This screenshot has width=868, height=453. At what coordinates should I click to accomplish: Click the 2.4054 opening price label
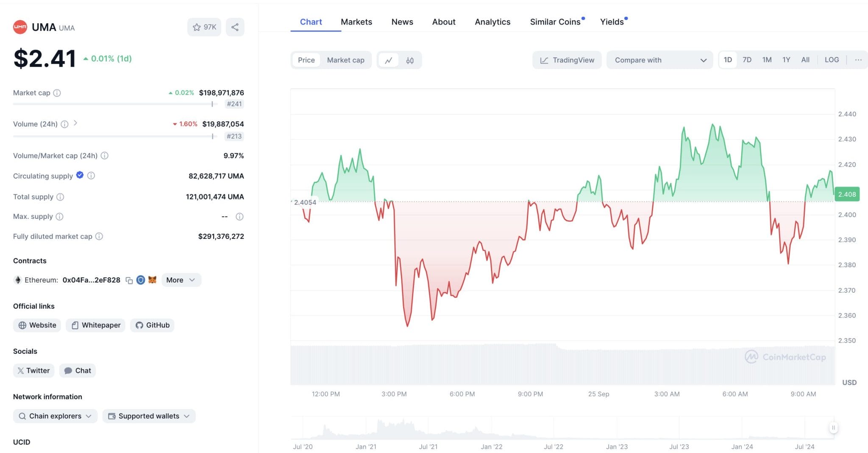coord(305,202)
